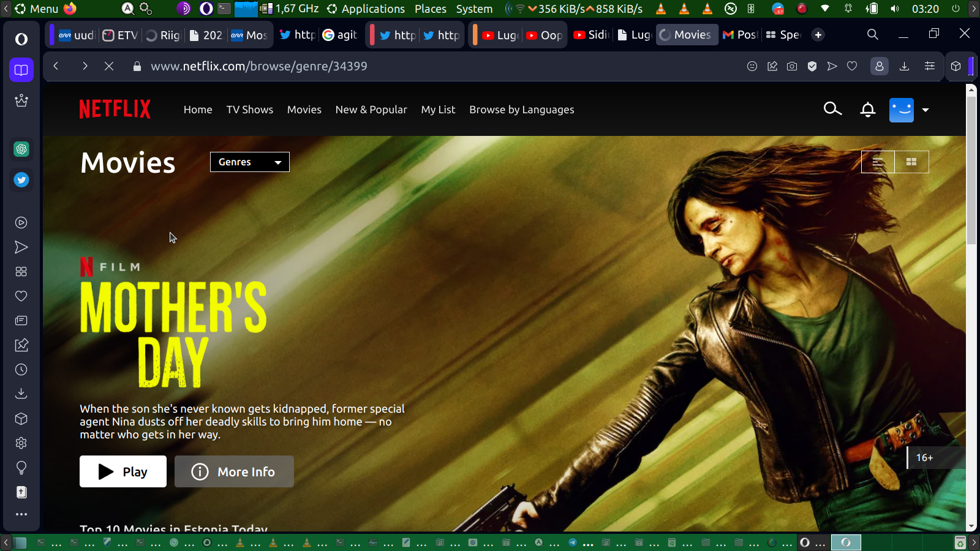Go to Netflix Home

[198, 110]
